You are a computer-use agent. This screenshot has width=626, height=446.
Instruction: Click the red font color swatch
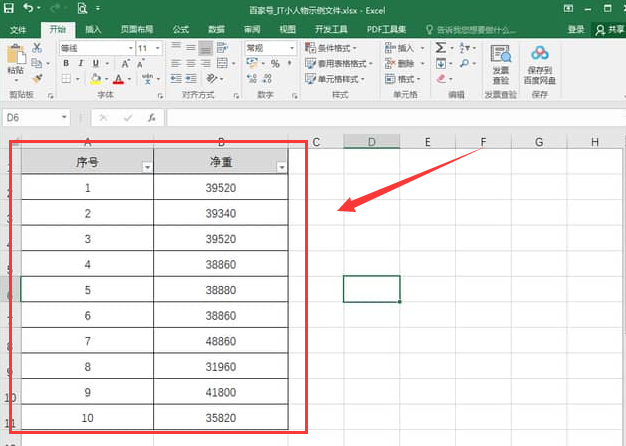pyautogui.click(x=118, y=79)
